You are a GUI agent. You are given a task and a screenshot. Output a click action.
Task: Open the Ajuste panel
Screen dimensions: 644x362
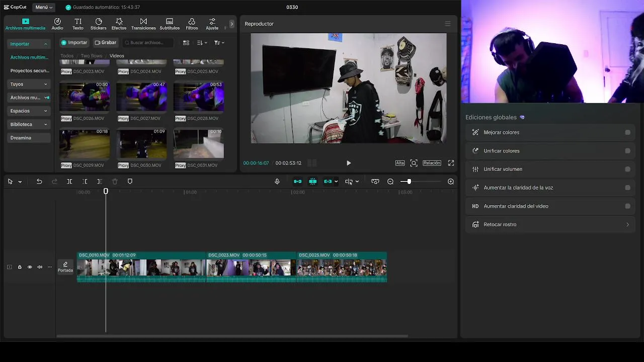pyautogui.click(x=212, y=24)
